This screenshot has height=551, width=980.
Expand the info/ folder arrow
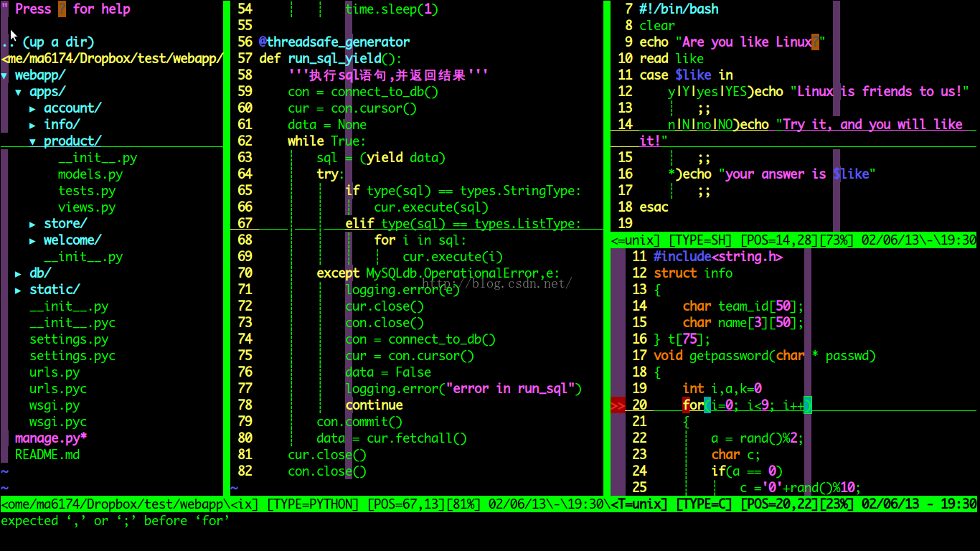tap(33, 125)
